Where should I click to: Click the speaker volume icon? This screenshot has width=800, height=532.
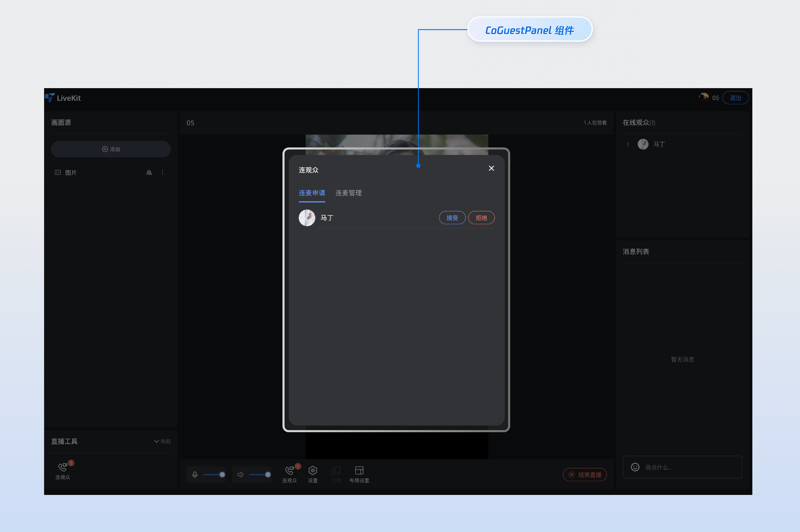point(240,474)
